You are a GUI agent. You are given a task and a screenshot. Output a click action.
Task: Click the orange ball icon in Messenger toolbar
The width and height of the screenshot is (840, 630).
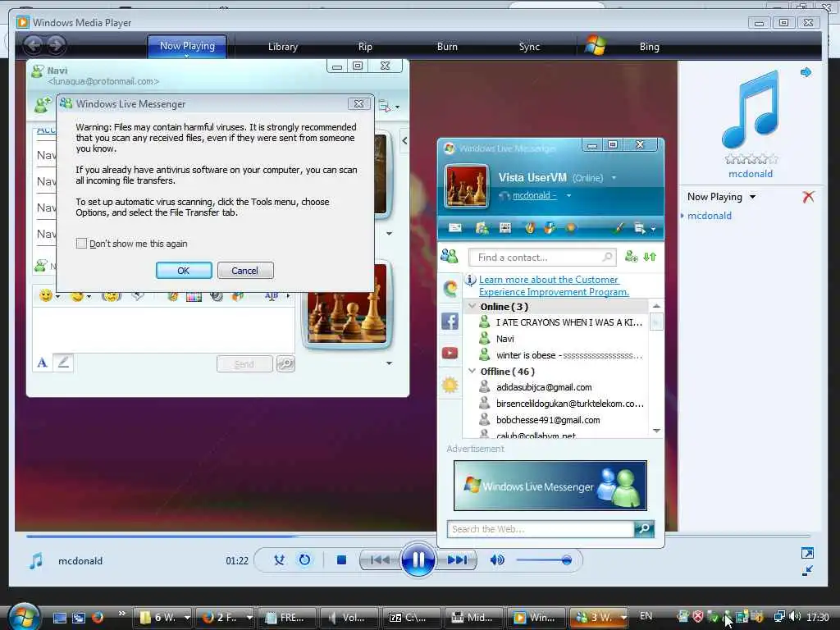tap(571, 228)
